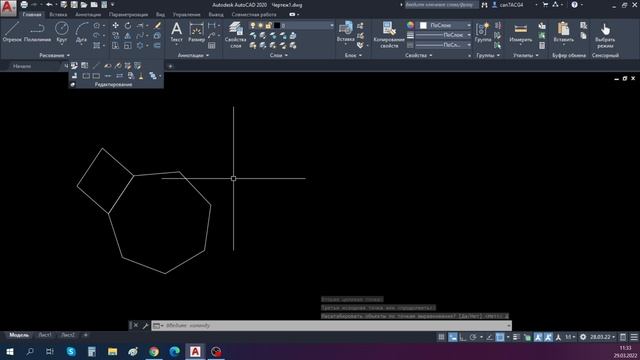Switch to the Параметризация ribbon tab
Image resolution: width=640 pixels, height=360 pixels.
click(x=129, y=14)
